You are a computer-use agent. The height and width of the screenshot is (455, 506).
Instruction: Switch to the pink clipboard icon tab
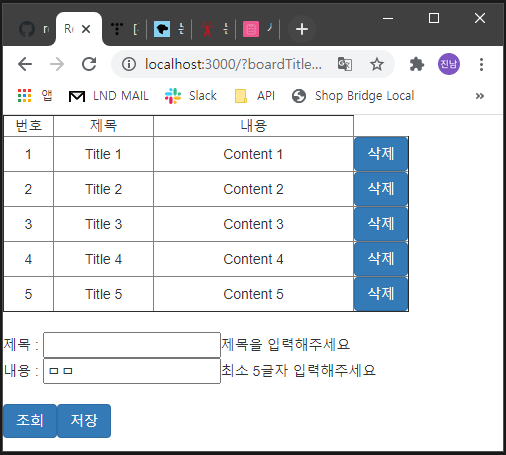(258, 29)
